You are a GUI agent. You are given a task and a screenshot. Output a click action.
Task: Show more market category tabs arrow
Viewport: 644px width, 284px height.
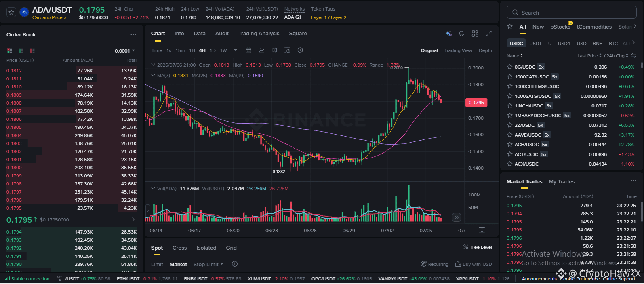tap(635, 26)
